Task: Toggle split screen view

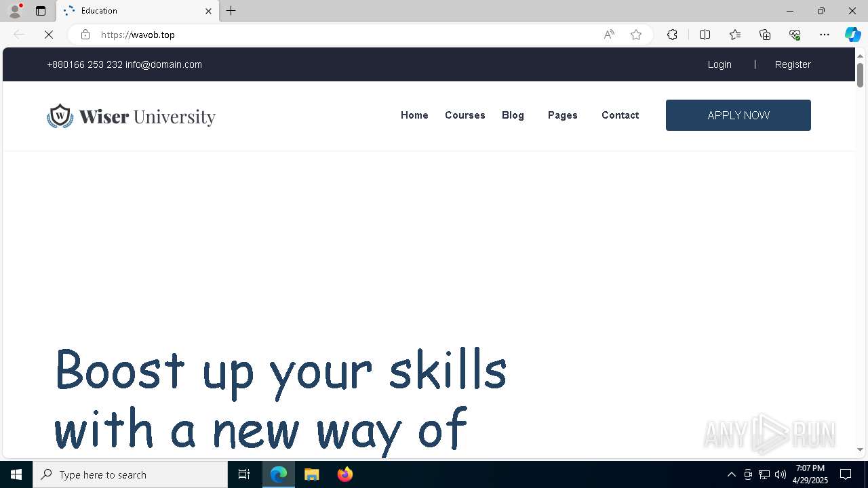Action: click(x=705, y=35)
